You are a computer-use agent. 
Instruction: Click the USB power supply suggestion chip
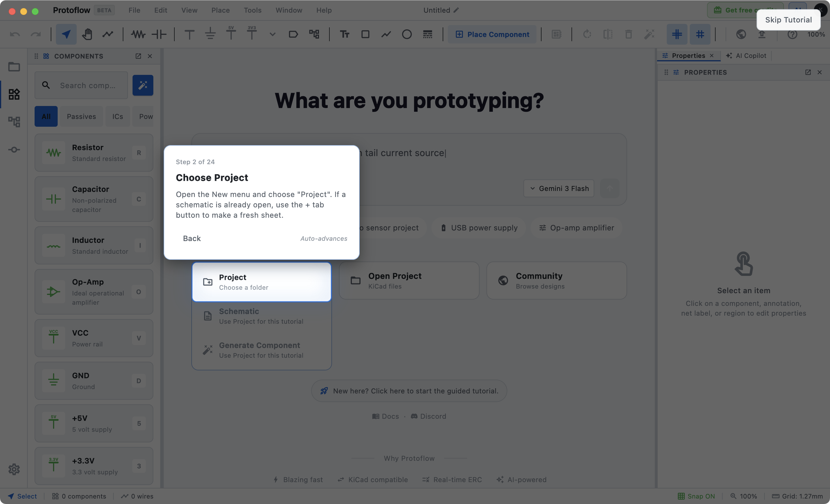click(x=479, y=228)
